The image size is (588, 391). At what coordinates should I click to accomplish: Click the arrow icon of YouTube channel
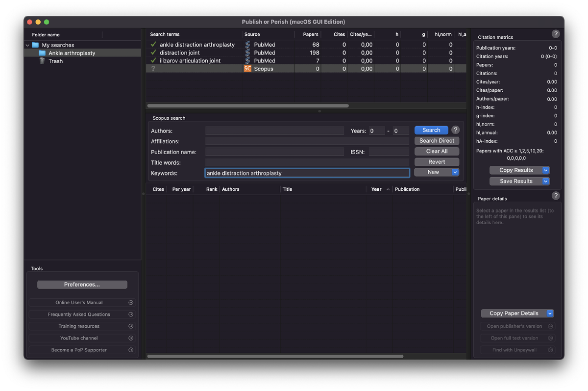131,338
